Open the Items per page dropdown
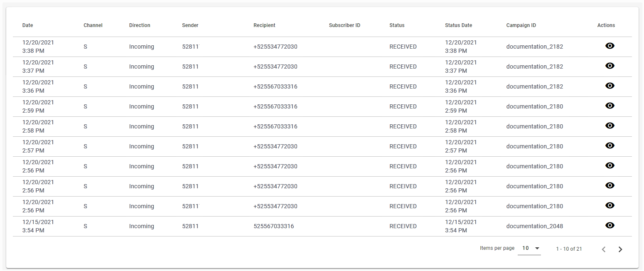The width and height of the screenshot is (644, 271). coord(529,248)
